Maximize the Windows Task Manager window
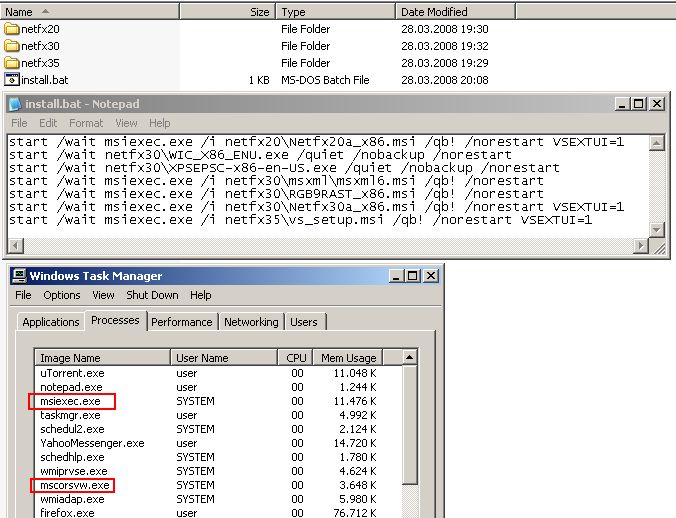 pyautogui.click(x=413, y=275)
